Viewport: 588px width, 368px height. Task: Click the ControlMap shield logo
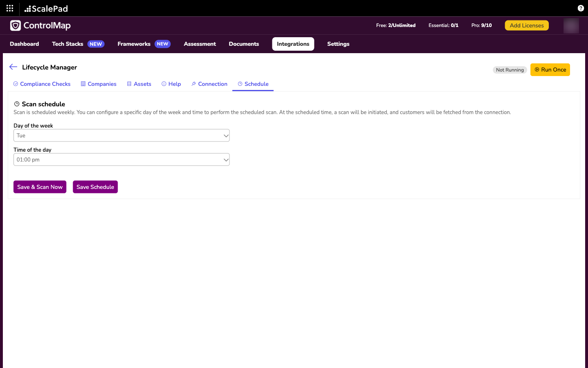click(x=16, y=25)
